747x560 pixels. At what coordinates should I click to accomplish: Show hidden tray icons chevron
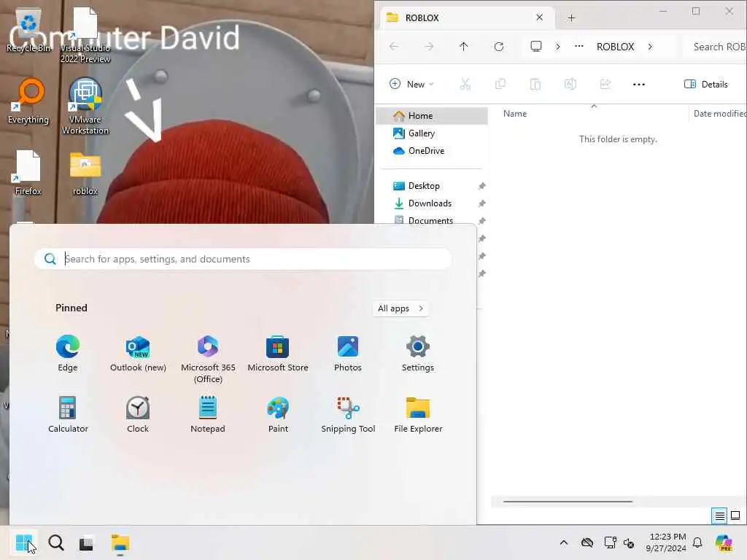pos(564,542)
